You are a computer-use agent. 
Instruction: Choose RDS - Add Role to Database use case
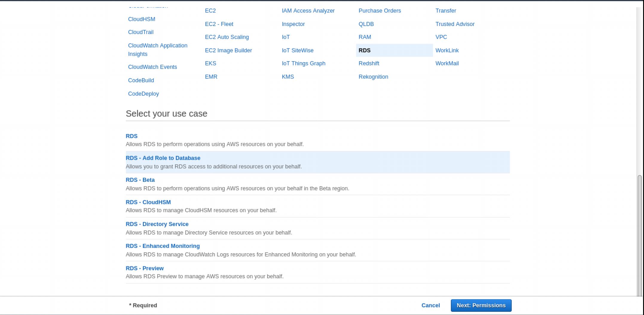[163, 158]
